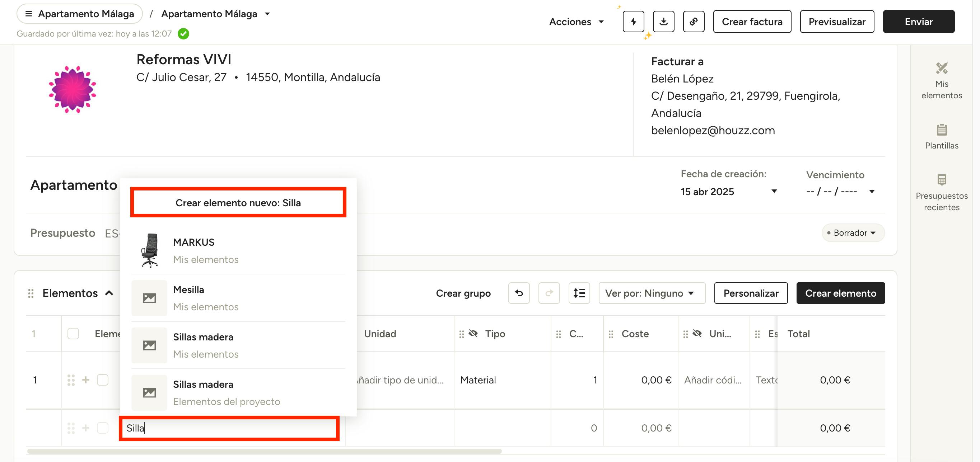This screenshot has height=462, width=980.
Task: Toggle select-all checkbox in table header
Action: click(x=73, y=334)
